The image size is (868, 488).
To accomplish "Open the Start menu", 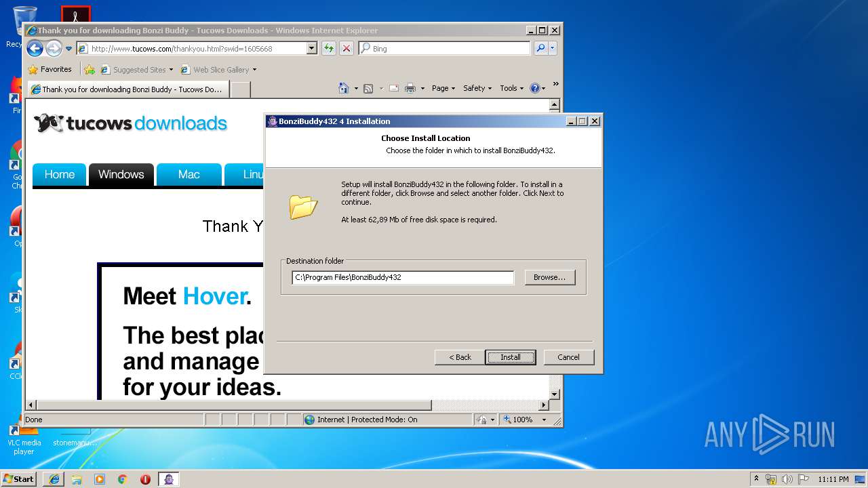I will pyautogui.click(x=19, y=479).
